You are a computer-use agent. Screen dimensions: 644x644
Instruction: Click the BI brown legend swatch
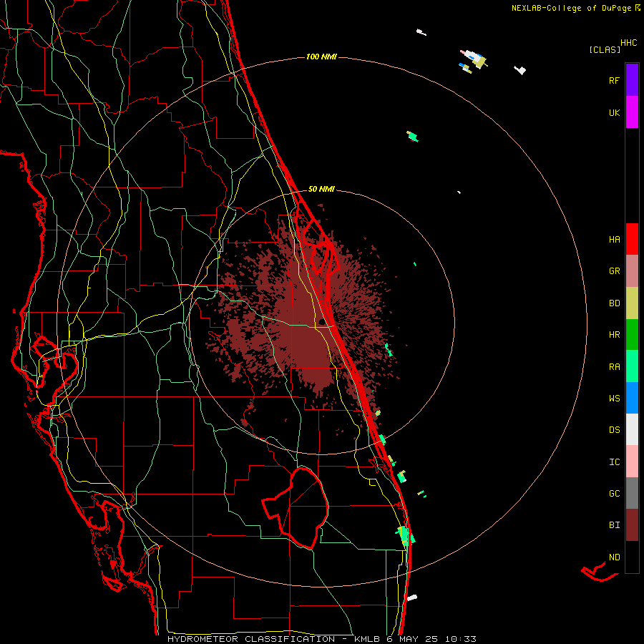coord(632,525)
